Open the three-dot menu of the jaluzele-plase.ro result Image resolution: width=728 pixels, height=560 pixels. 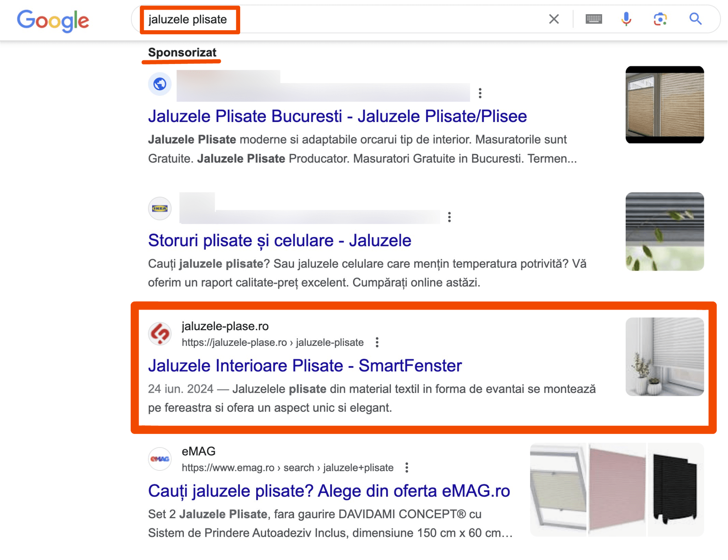click(377, 342)
